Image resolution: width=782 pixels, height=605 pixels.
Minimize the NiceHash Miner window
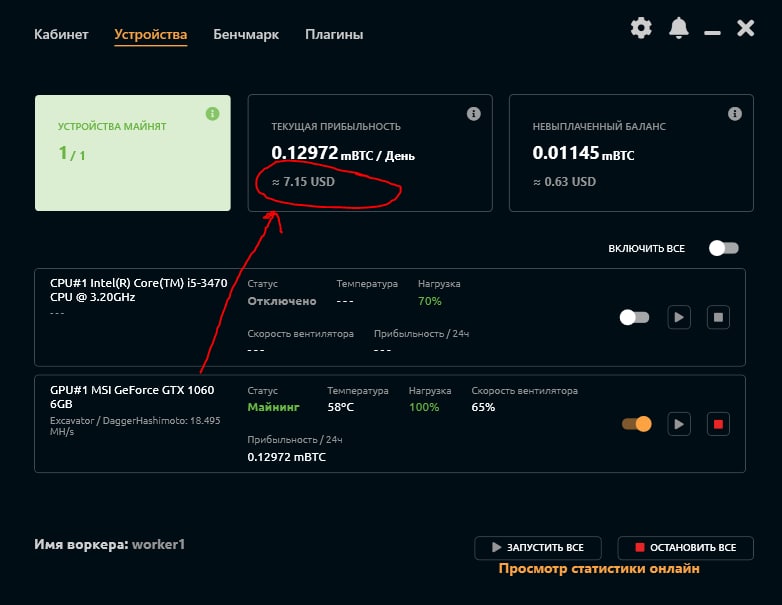(x=712, y=33)
